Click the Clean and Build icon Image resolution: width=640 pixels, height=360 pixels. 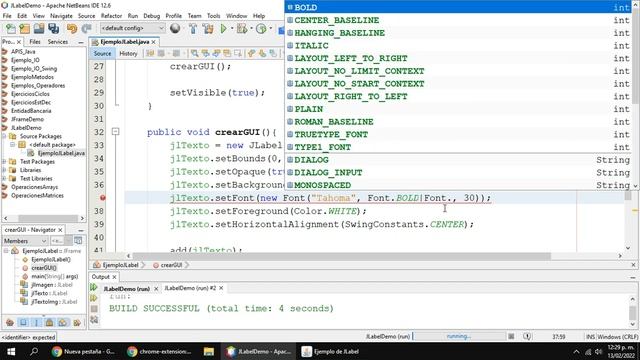[208, 28]
